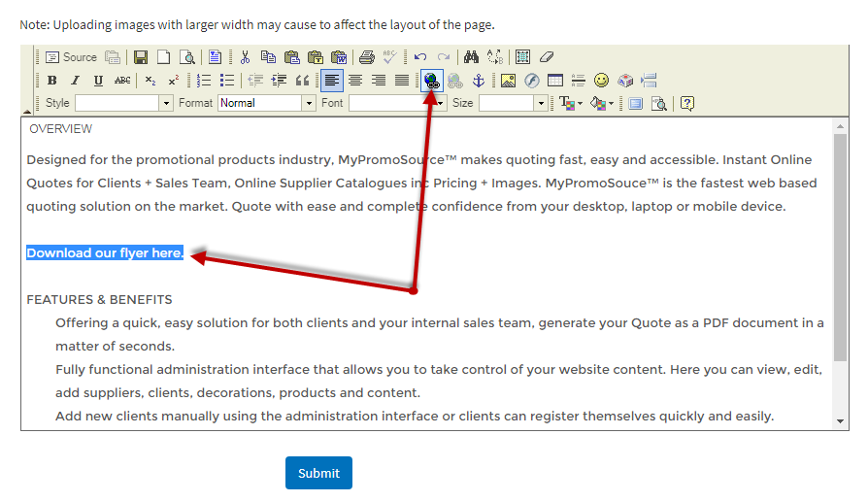
Task: Open Replace A-to-B icon
Action: 495,57
